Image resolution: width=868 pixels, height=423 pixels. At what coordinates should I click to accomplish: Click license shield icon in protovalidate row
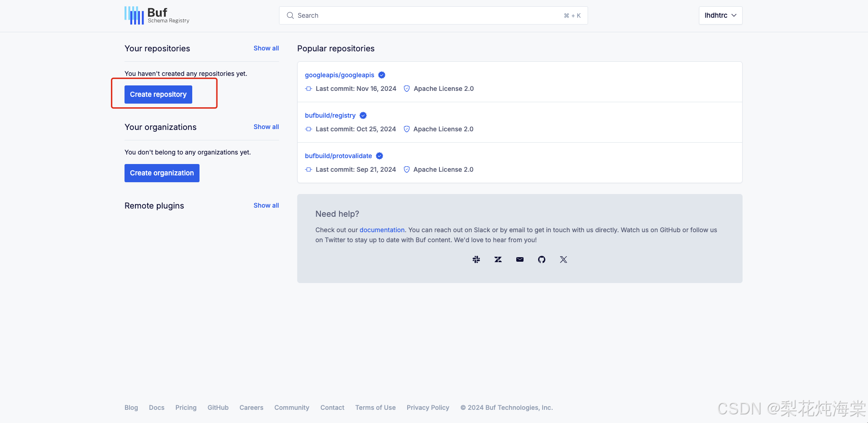[407, 169]
